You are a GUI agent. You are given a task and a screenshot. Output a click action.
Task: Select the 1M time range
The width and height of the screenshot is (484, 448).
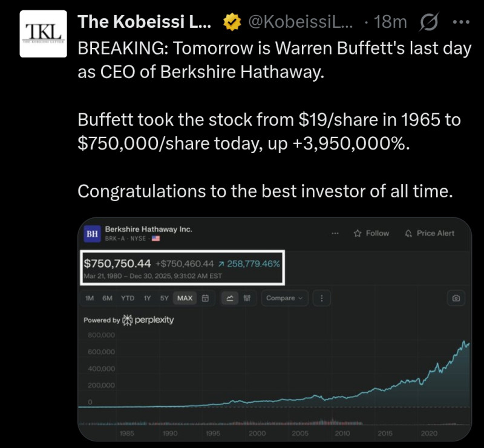90,298
